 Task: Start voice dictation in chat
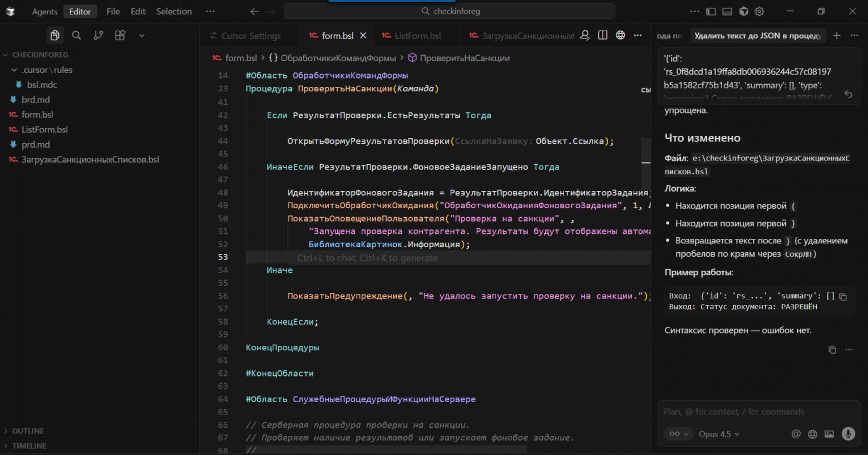(x=847, y=434)
